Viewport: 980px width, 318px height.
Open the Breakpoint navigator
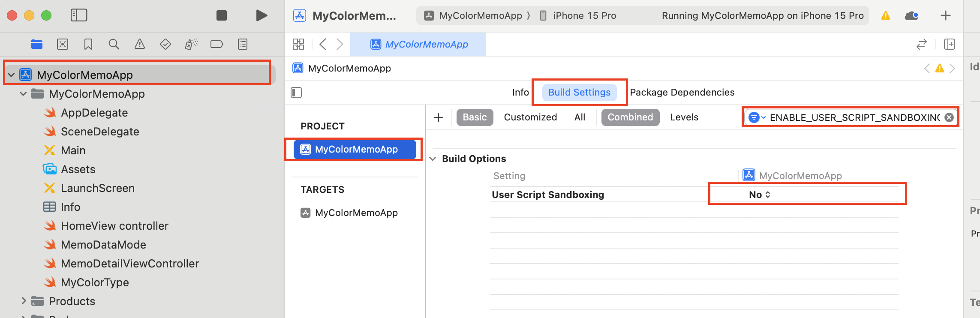(216, 44)
